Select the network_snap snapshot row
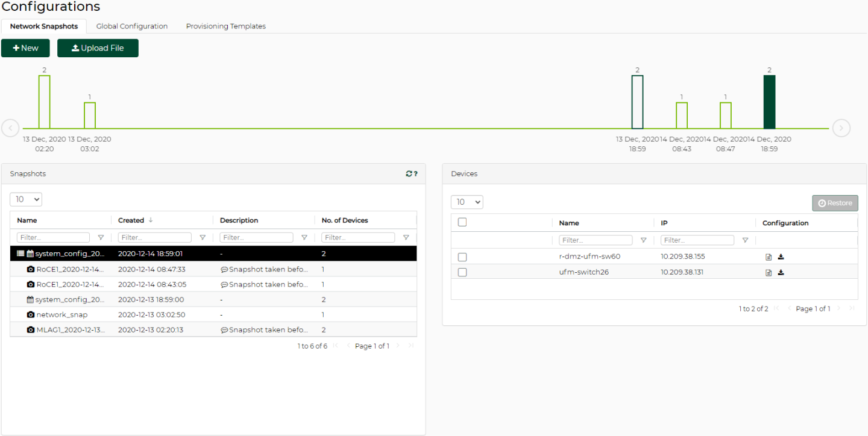 pos(61,315)
